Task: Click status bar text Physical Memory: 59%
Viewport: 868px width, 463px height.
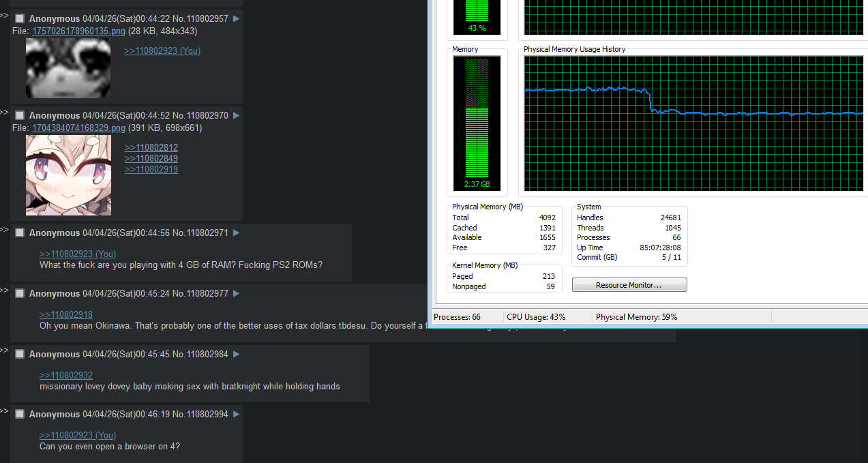Action: click(637, 317)
